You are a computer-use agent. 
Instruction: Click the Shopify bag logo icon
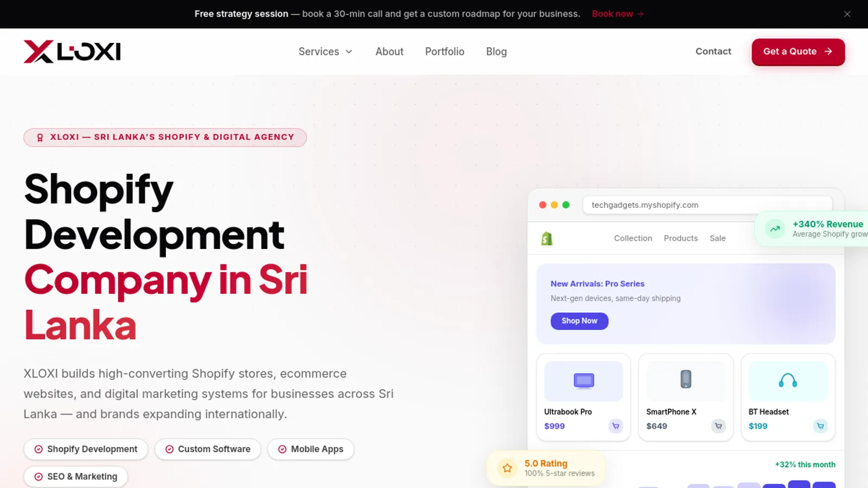click(547, 239)
